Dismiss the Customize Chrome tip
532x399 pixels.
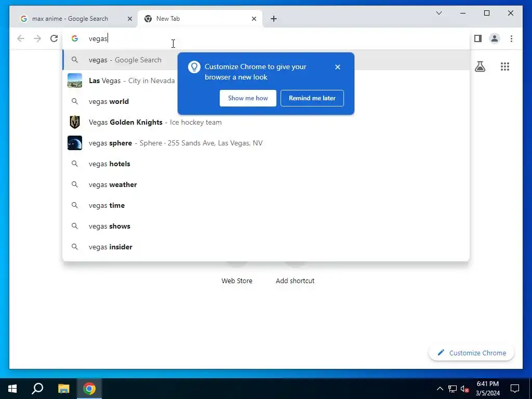338,67
